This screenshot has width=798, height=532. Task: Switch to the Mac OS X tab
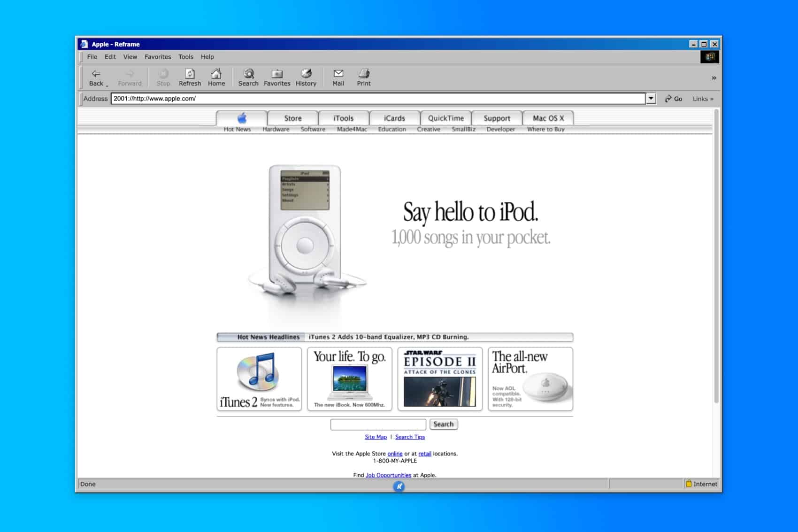[548, 118]
